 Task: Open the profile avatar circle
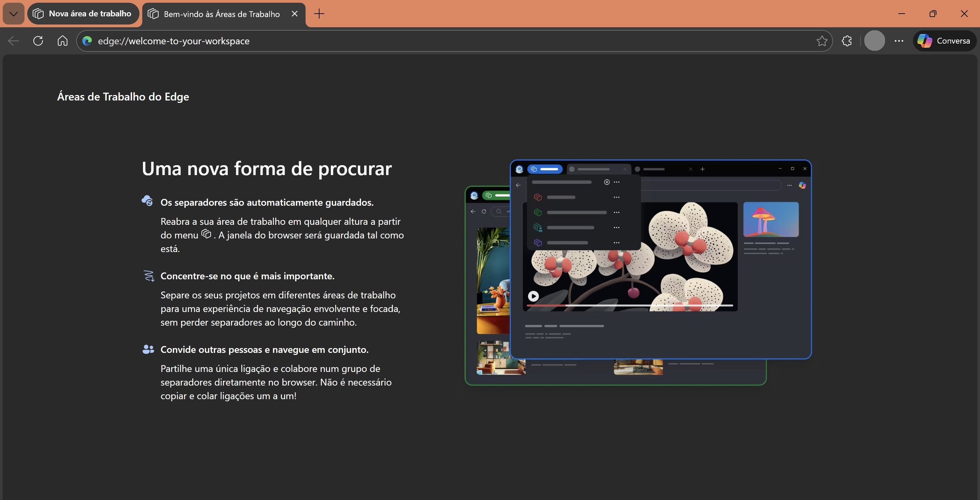(874, 41)
